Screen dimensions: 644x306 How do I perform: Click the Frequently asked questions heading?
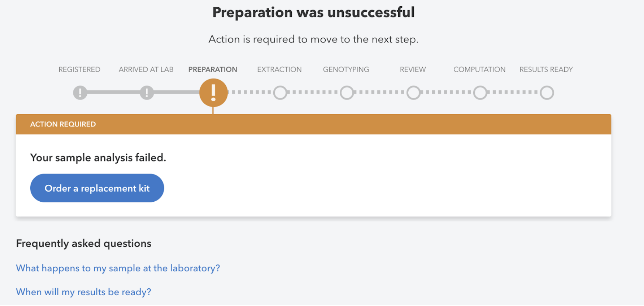pos(83,243)
